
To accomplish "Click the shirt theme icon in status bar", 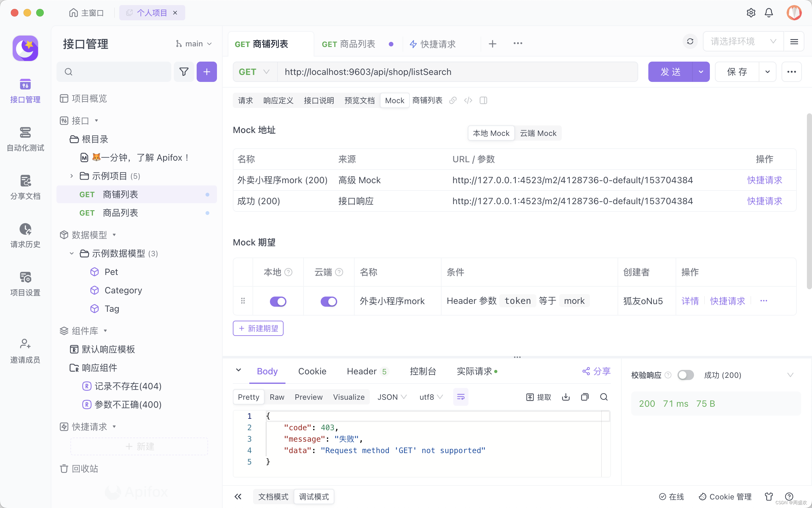I will 769,497.
